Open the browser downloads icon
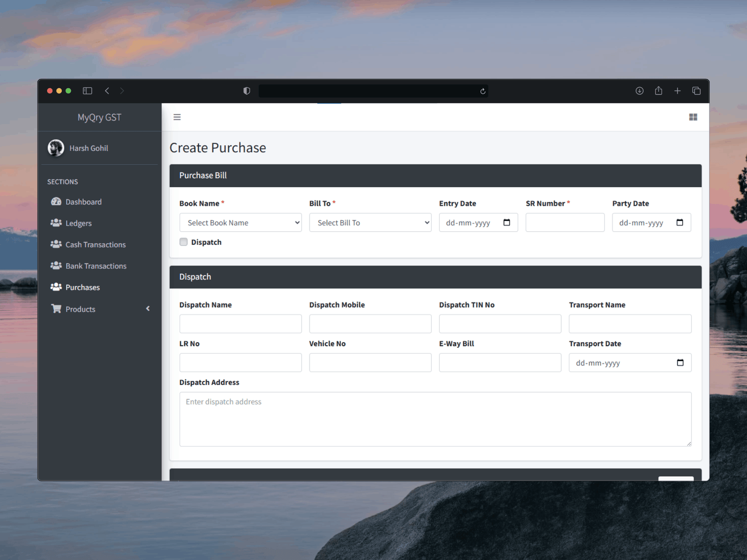Image resolution: width=747 pixels, height=560 pixels. (640, 91)
